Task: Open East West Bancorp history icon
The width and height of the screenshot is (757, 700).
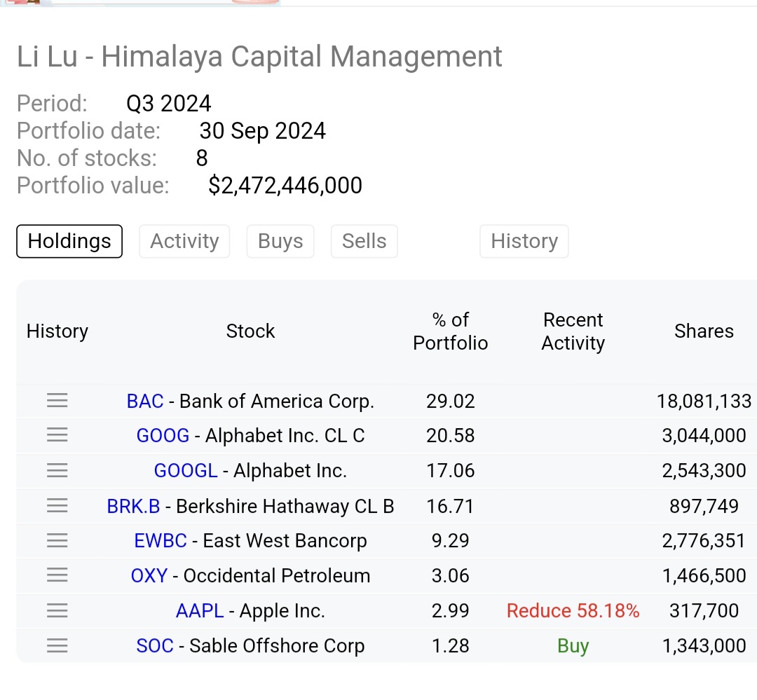Action: coord(57,541)
